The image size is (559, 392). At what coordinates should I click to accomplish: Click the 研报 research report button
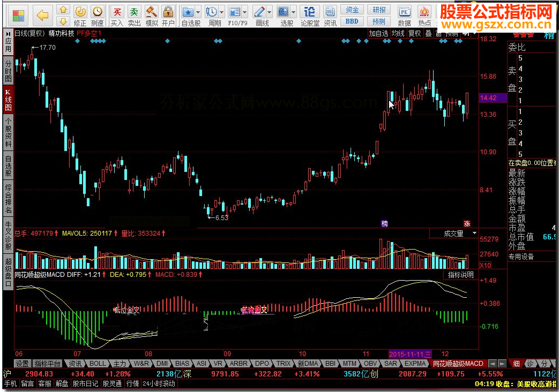(379, 10)
